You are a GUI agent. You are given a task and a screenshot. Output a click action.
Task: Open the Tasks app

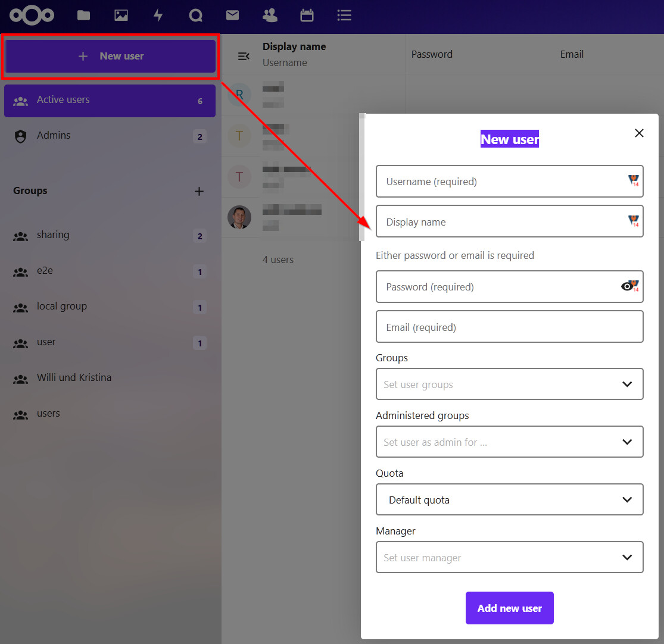click(x=344, y=15)
